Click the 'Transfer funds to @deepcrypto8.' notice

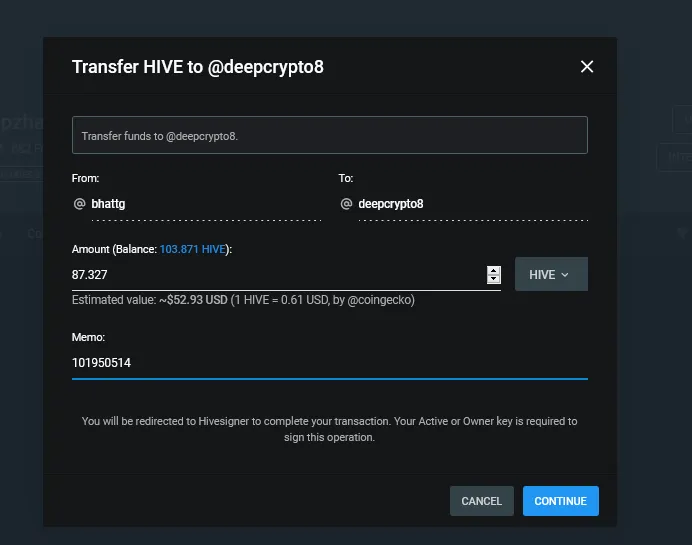tap(330, 135)
